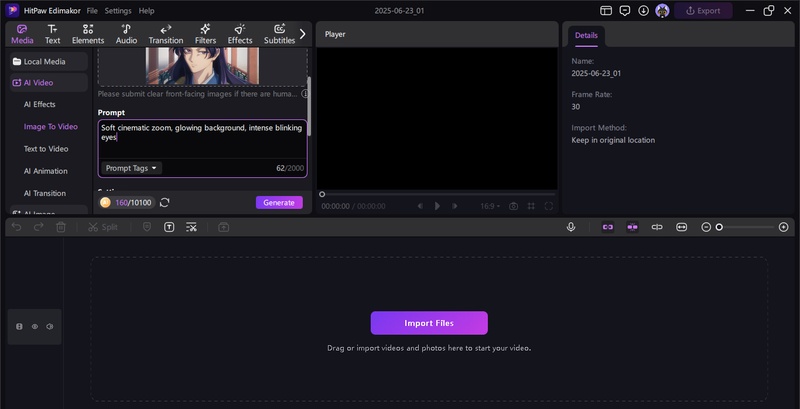Screen dimensions: 800x409
Task: Open the download center icon
Action: (x=642, y=11)
